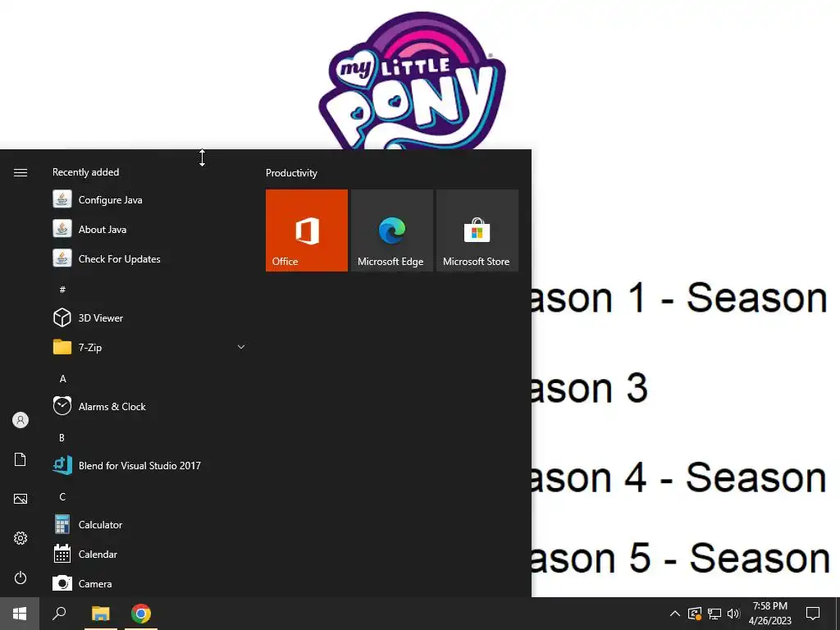Viewport: 840px width, 630px height.
Task: Open the volume control in system tray
Action: tap(733, 614)
